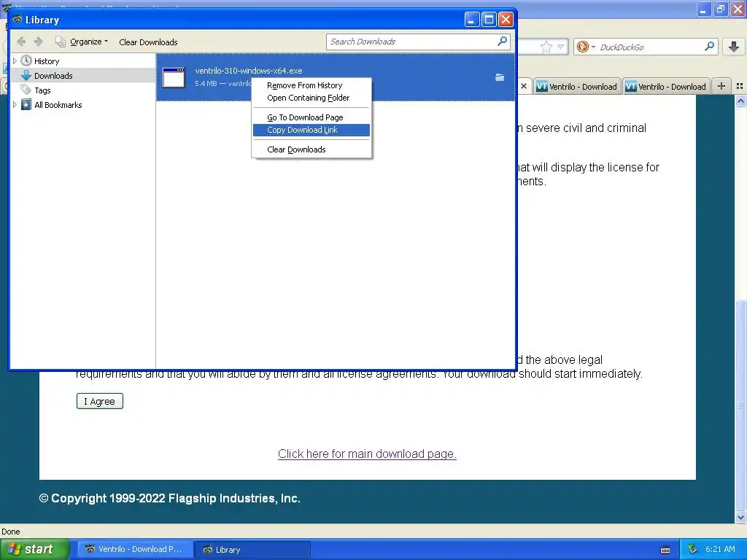
Task: Click the Library window title icon
Action: [x=18, y=20]
